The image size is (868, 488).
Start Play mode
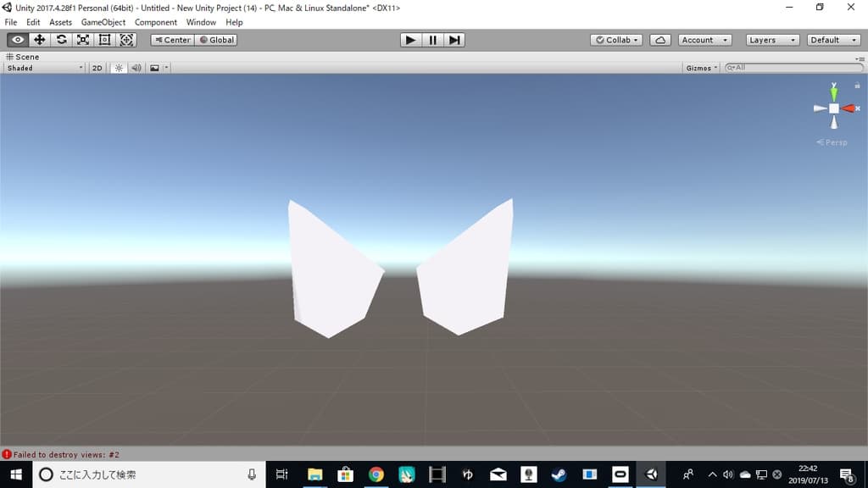(411, 40)
